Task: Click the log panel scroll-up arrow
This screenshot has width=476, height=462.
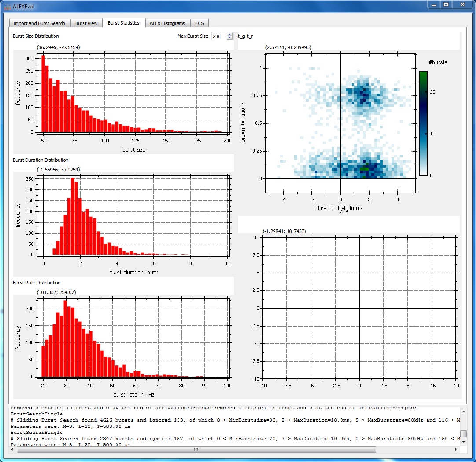Action: (x=464, y=411)
